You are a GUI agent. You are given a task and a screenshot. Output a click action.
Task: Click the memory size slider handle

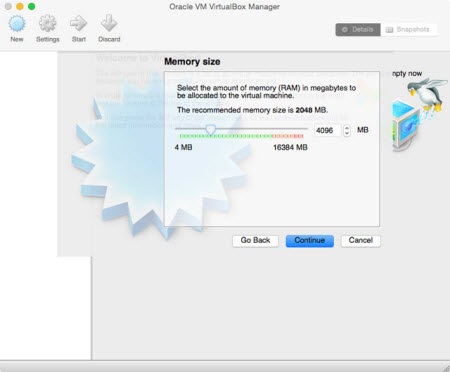210,130
